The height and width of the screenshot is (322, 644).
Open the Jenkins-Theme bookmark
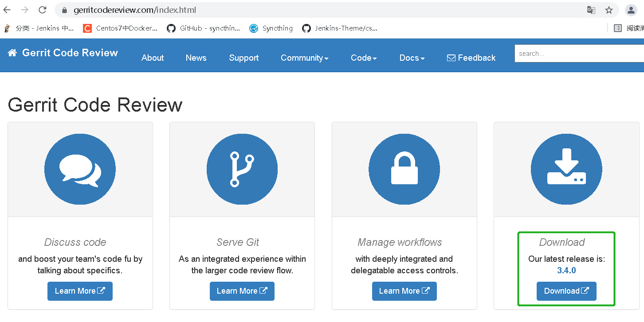coord(340,28)
